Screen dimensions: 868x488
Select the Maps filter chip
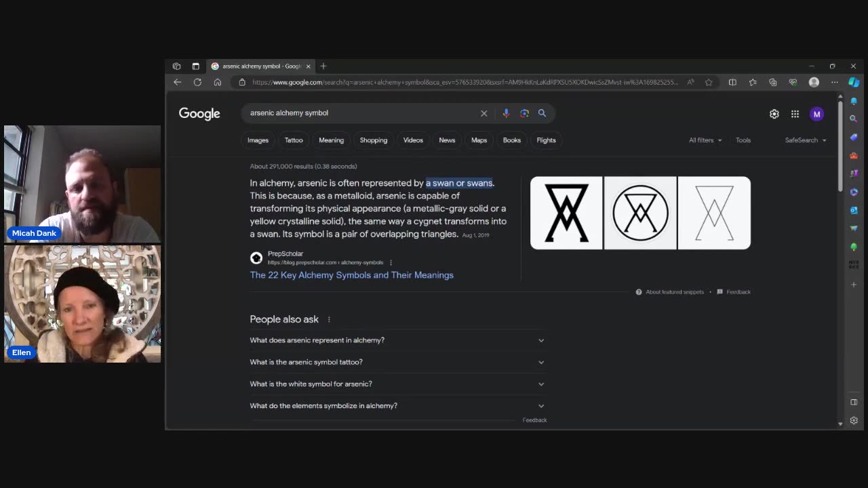[x=479, y=140]
